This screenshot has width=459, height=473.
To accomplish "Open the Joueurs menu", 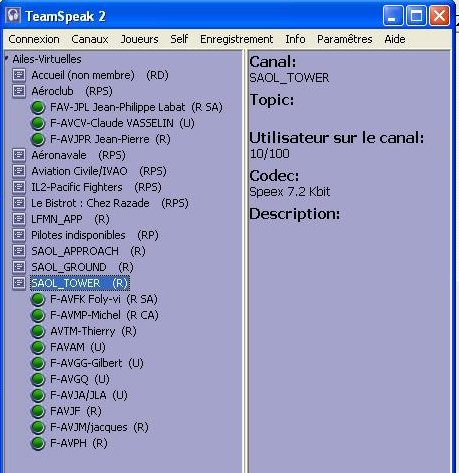I will click(x=139, y=39).
